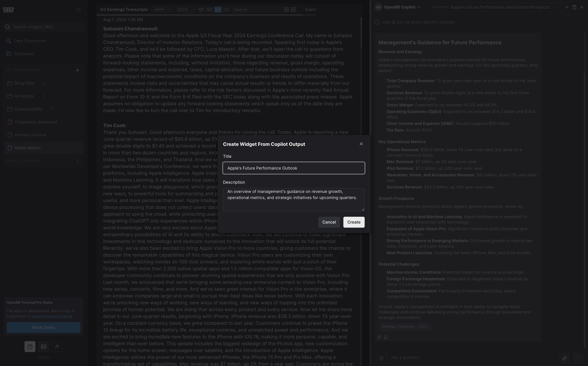
Task: Select the Q4 quarter option
Action: 226,10
